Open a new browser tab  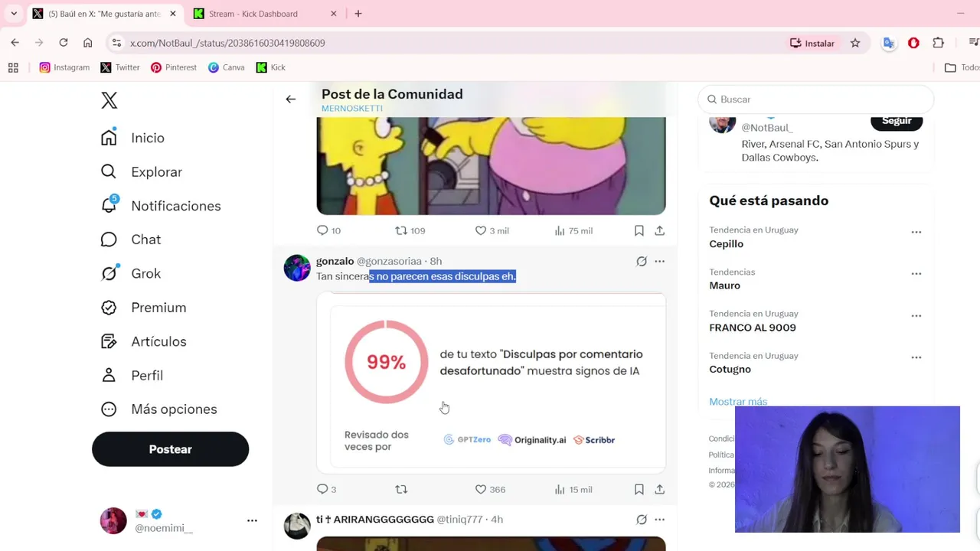358,14
